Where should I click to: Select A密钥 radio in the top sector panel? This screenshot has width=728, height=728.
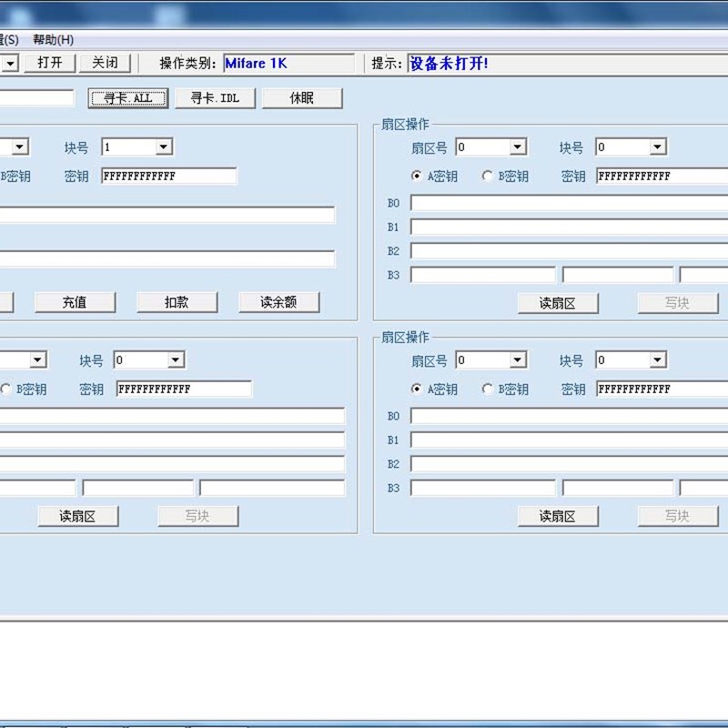(419, 176)
